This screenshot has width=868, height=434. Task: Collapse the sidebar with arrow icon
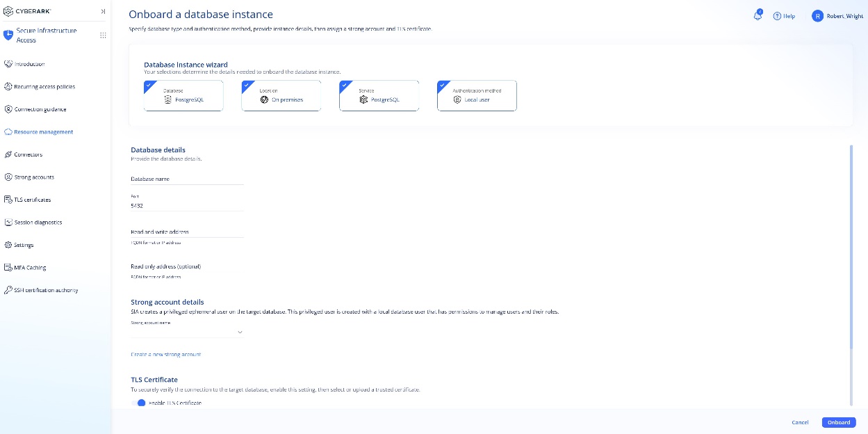pyautogui.click(x=103, y=11)
